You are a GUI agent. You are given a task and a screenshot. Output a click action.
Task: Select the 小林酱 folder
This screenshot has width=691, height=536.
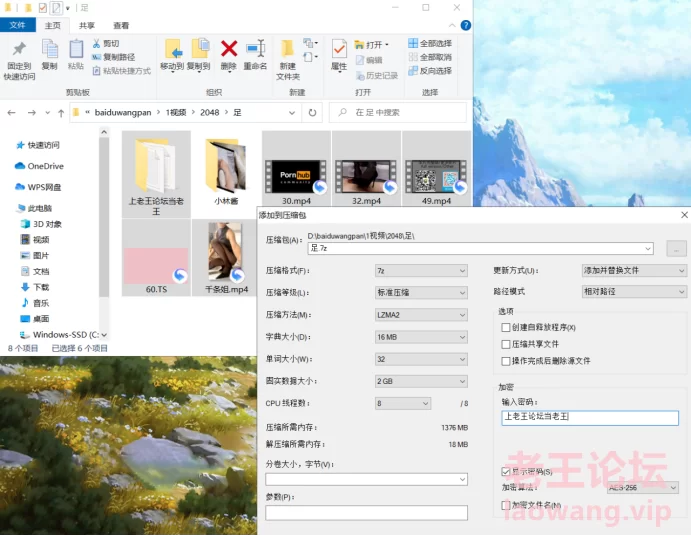click(226, 172)
